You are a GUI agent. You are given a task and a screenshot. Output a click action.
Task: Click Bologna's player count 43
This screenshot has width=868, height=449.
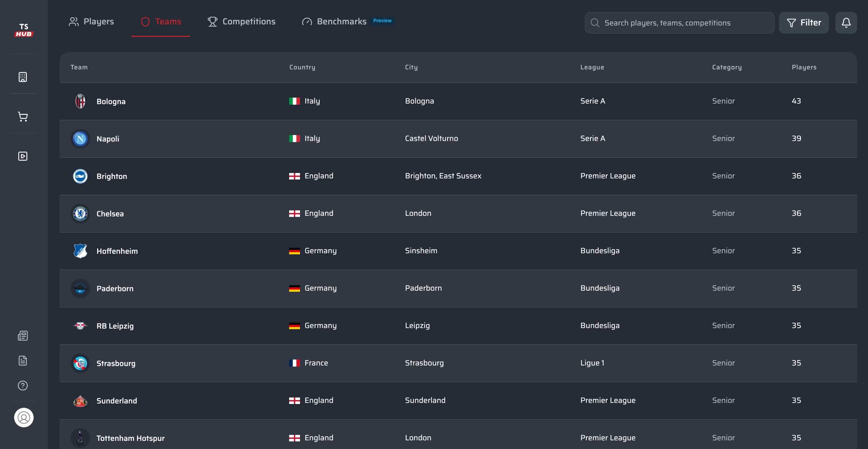(796, 101)
